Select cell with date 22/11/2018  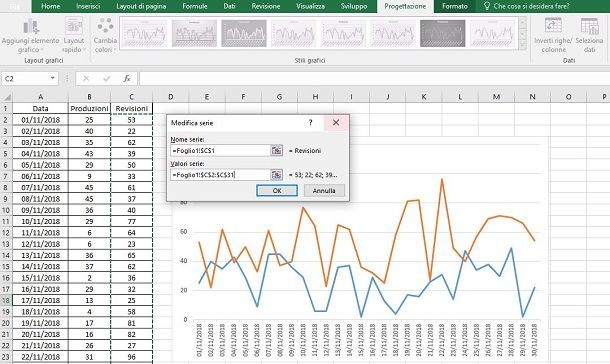40,357
